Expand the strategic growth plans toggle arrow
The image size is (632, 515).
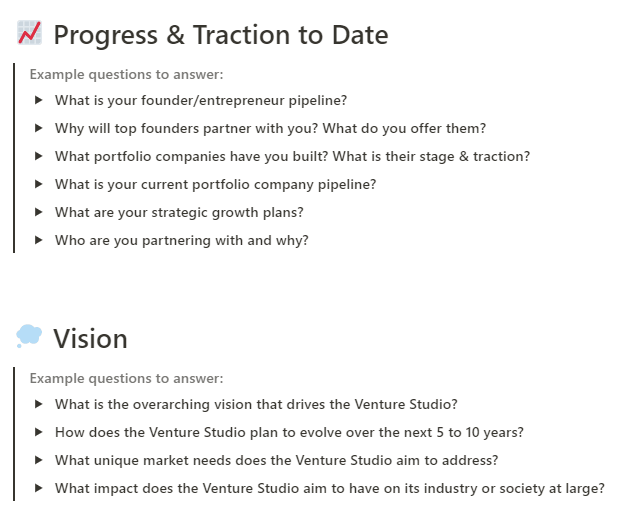[39, 212]
